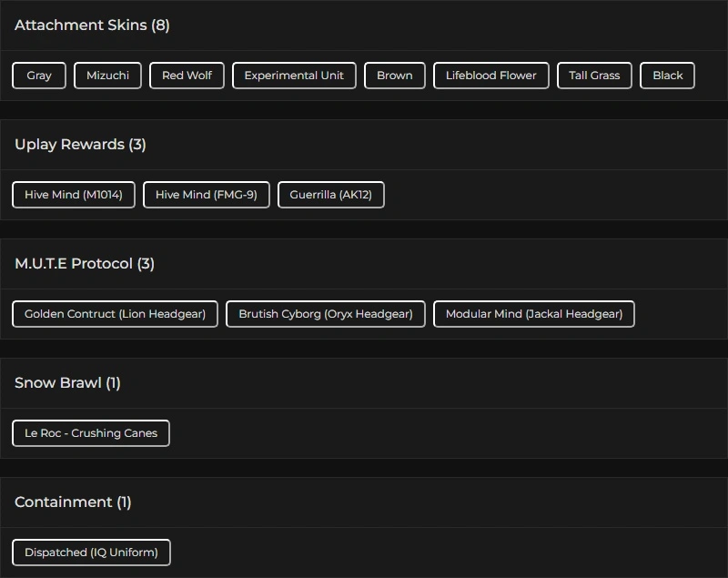This screenshot has width=728, height=578.
Task: Toggle the Uplay Rewards (3) section header
Action: pos(80,145)
